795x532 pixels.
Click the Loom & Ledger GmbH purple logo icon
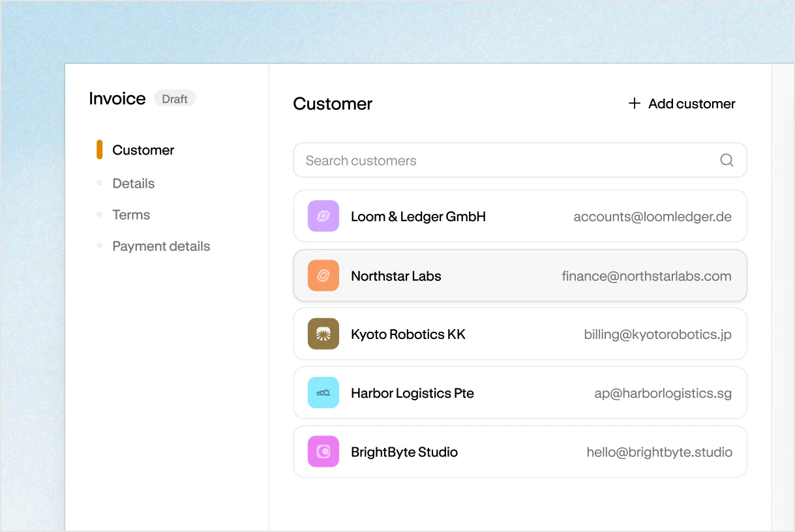(323, 216)
